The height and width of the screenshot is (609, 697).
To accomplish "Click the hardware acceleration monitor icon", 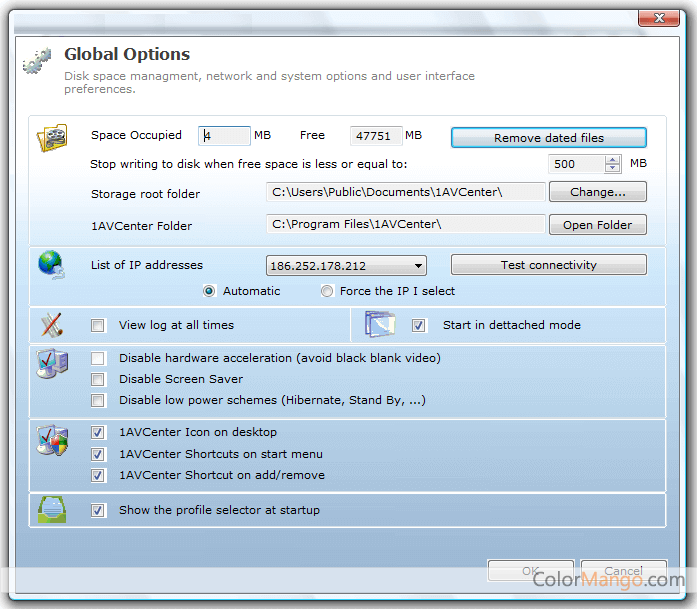I will coord(50,364).
